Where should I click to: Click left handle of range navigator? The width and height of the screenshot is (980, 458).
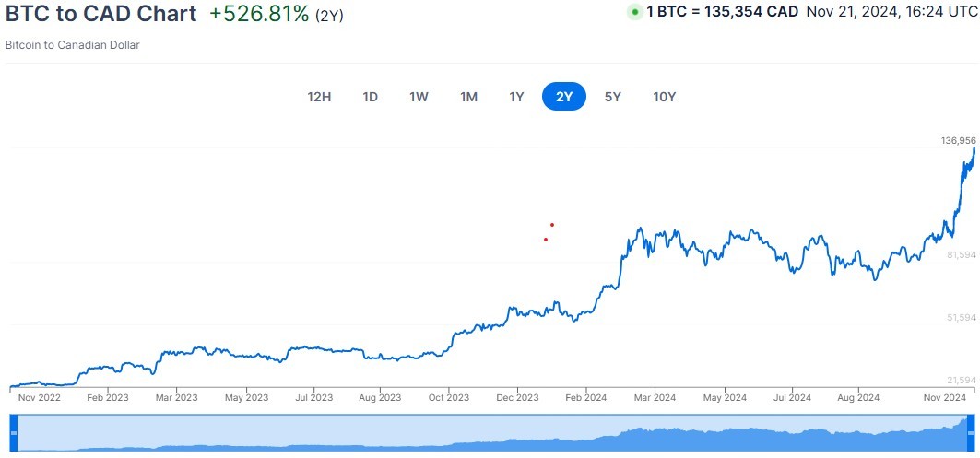pos(14,432)
